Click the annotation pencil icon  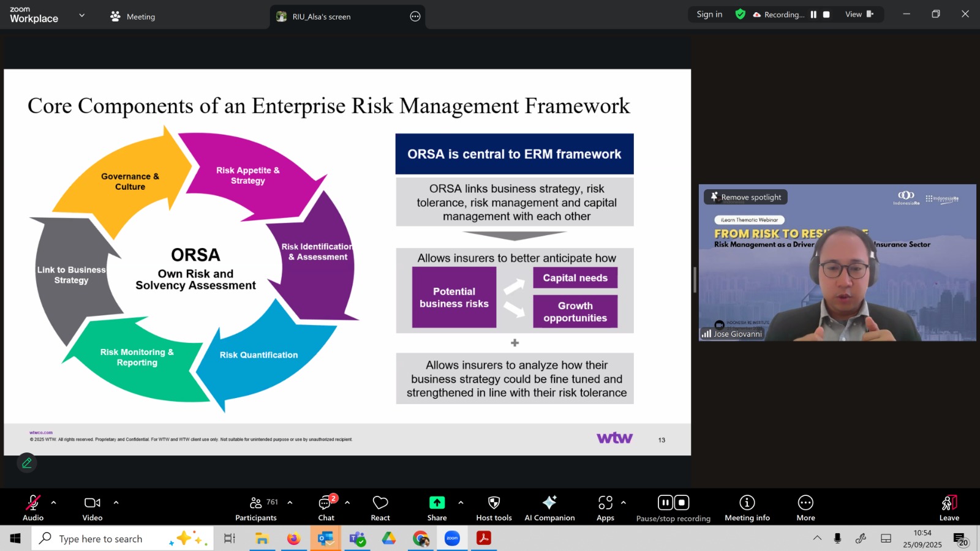pyautogui.click(x=27, y=463)
